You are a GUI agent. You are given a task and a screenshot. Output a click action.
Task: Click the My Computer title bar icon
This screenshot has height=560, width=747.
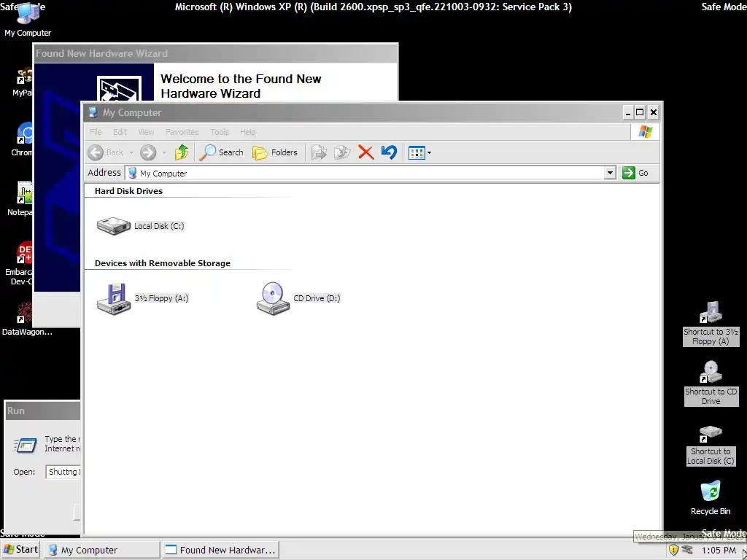93,113
